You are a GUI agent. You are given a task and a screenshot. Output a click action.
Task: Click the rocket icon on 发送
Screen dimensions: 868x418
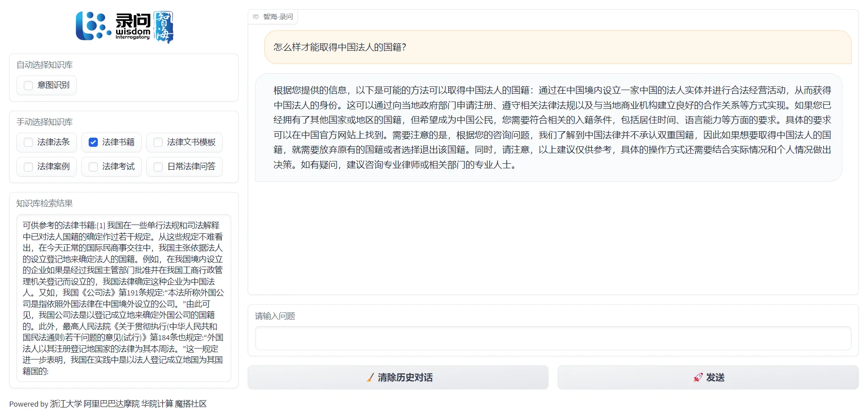698,378
